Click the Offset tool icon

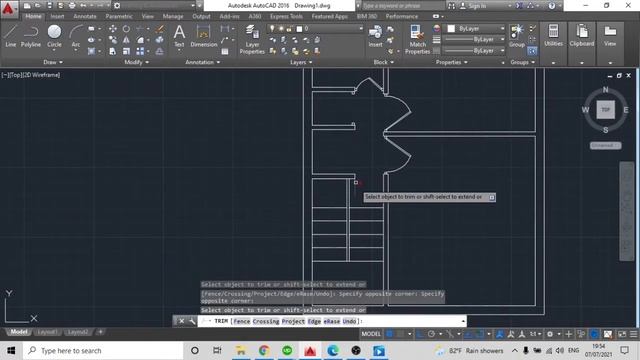[160, 51]
